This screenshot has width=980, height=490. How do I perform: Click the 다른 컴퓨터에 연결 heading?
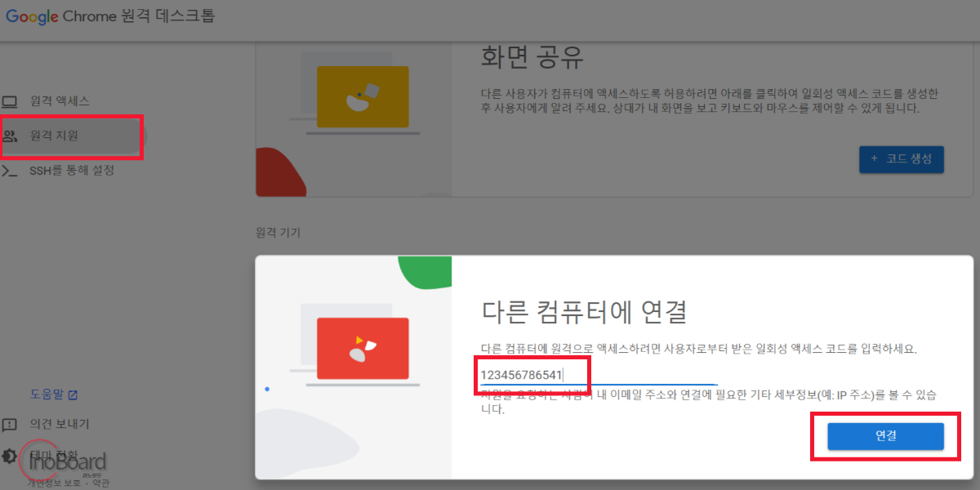tap(583, 311)
